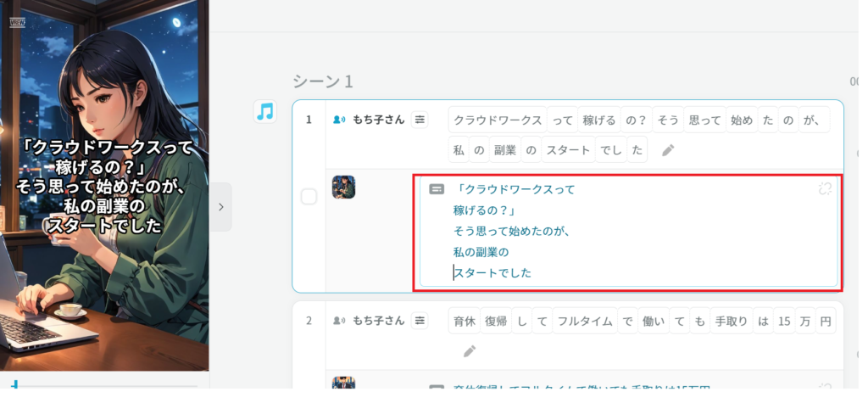The image size is (868, 403).
Task: Click speaker icon beside もち子さん in row 2
Action: click(339, 321)
